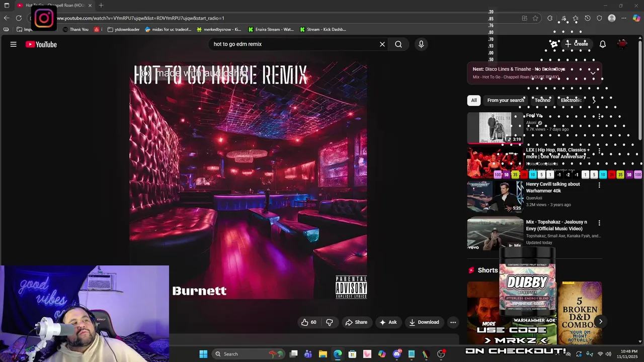The height and width of the screenshot is (362, 644).
Task: Open ytdownloader bookmark folder
Action: pyautogui.click(x=124, y=29)
